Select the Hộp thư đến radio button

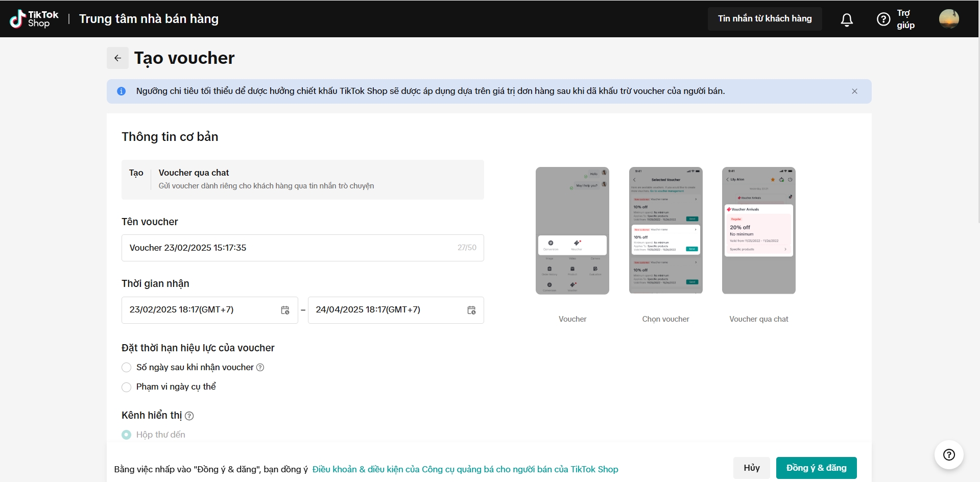pos(127,435)
